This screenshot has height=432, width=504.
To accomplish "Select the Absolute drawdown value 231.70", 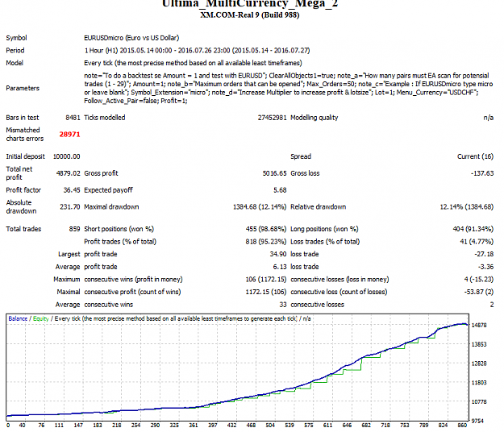I will tap(69, 206).
